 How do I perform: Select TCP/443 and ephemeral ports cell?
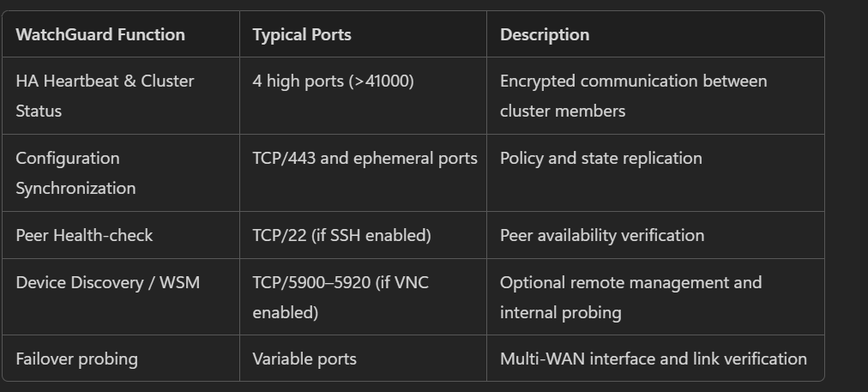pyautogui.click(x=363, y=172)
